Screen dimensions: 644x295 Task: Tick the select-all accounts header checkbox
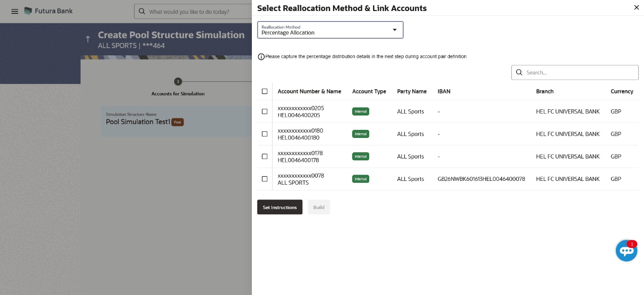click(x=265, y=91)
